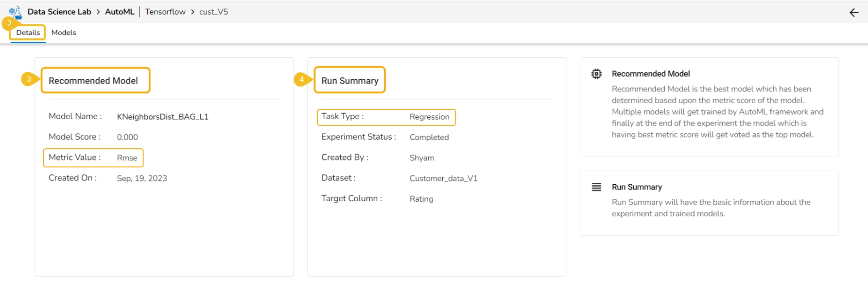Open the Details tab
This screenshot has width=868, height=281.
pyautogui.click(x=28, y=33)
